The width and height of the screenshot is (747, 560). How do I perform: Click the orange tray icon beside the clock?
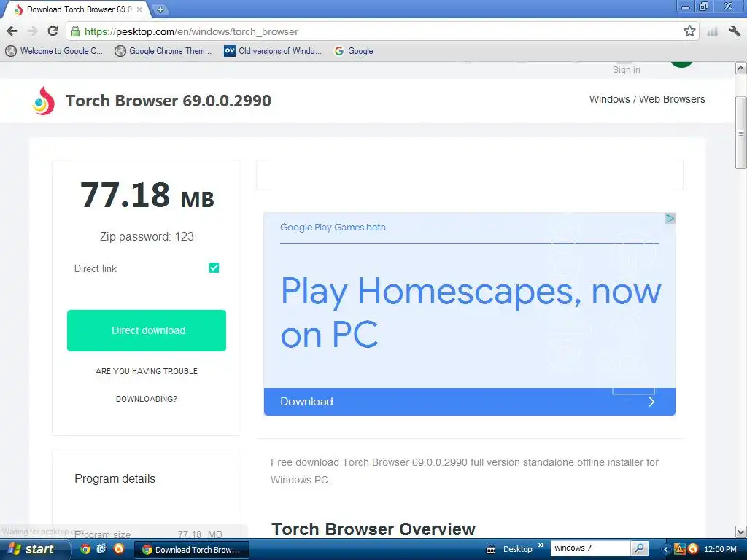click(x=693, y=549)
